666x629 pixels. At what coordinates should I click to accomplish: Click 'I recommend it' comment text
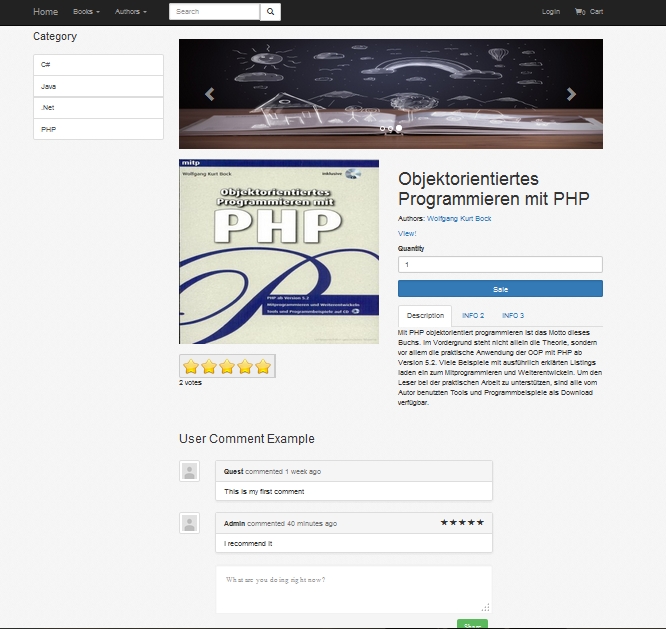coord(248,543)
